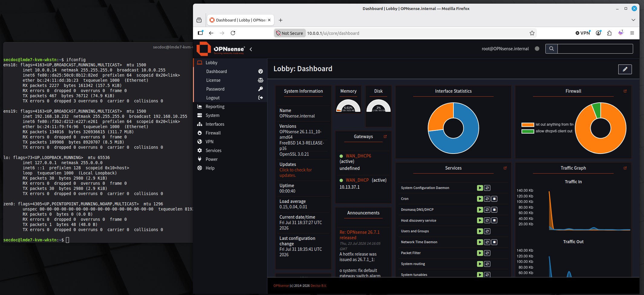Open the OPNsense 26.7.1 released announcement
Image resolution: width=644 pixels, height=295 pixels.
click(360, 235)
